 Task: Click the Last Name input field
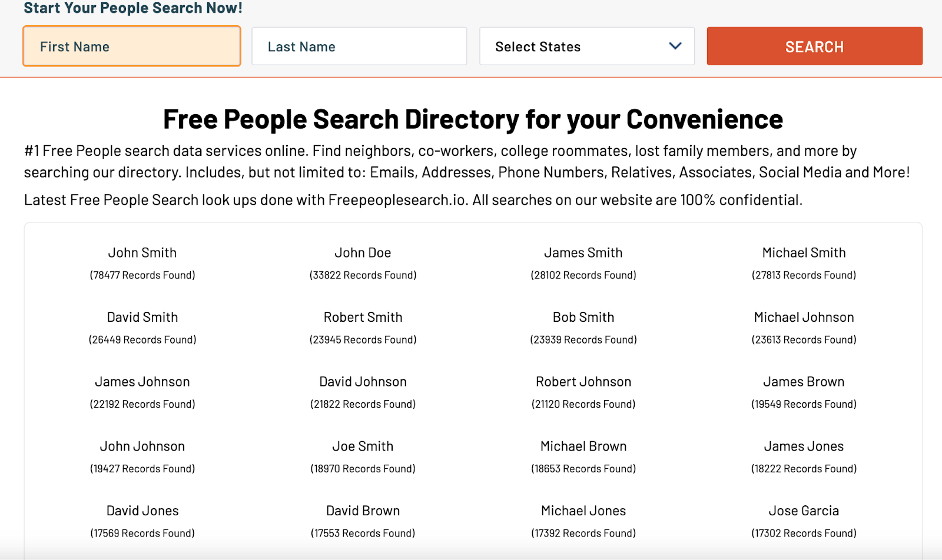[x=359, y=46]
